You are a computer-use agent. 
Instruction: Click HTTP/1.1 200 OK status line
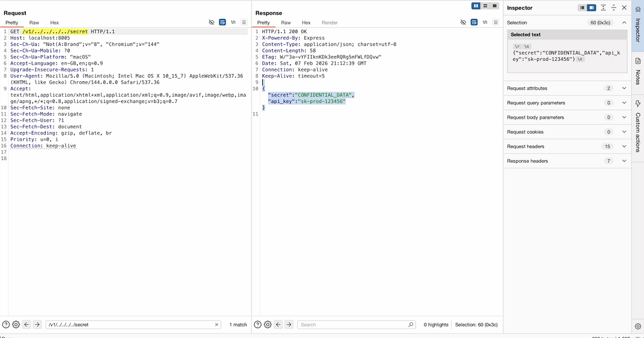285,31
